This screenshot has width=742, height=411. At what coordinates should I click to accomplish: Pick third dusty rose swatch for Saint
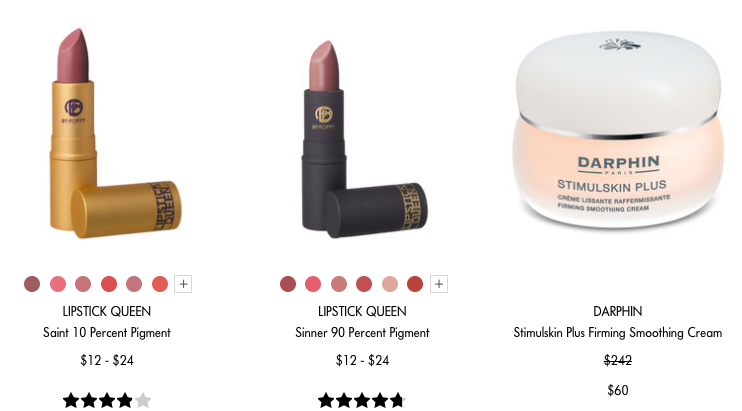click(x=83, y=284)
